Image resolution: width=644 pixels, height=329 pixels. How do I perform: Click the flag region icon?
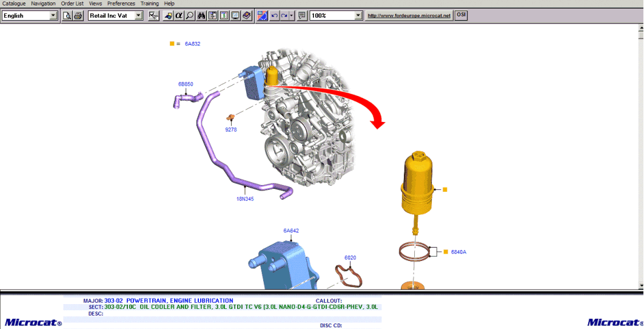click(262, 16)
